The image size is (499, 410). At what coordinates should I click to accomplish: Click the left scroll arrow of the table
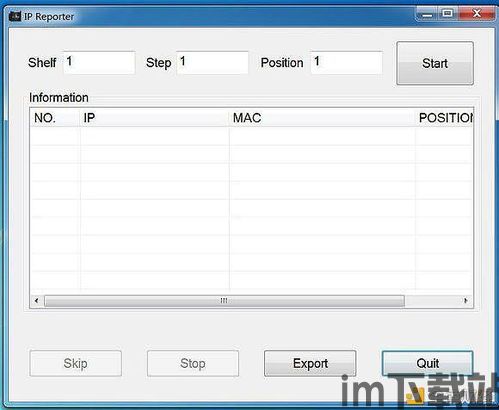tap(37, 301)
